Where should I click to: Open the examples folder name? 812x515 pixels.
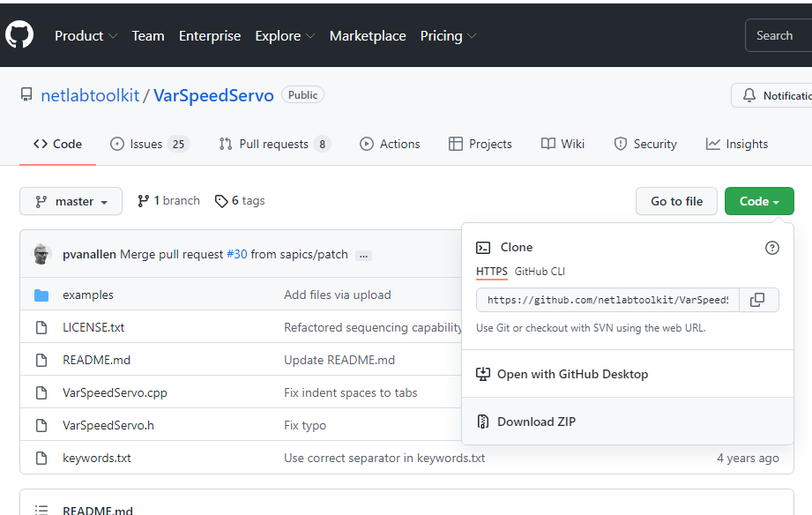88,295
